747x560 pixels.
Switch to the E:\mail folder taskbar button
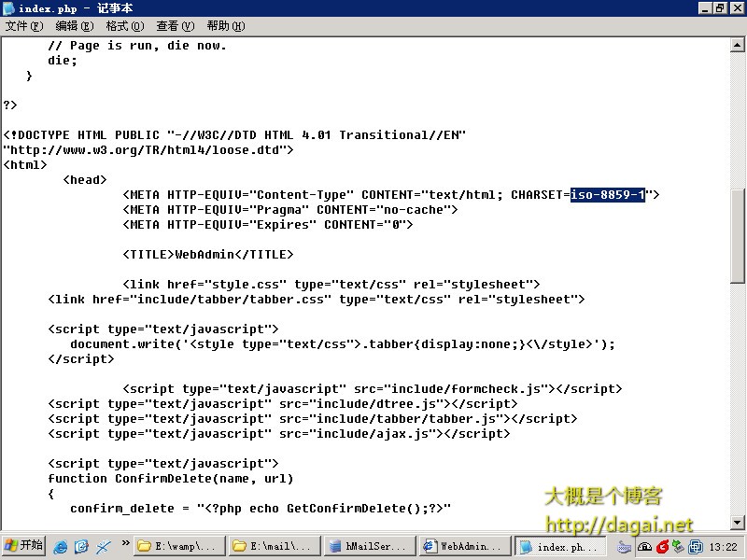point(275,546)
